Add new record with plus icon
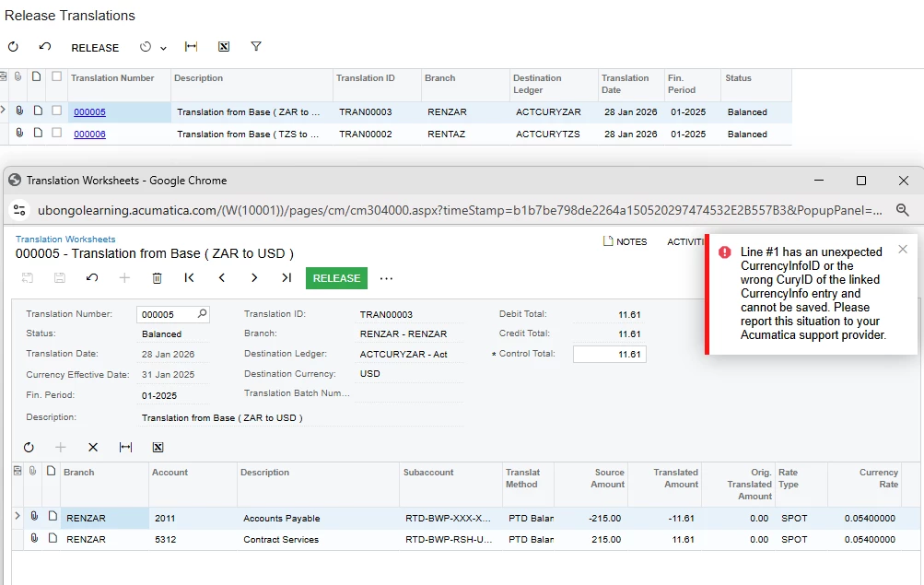 tap(124, 277)
